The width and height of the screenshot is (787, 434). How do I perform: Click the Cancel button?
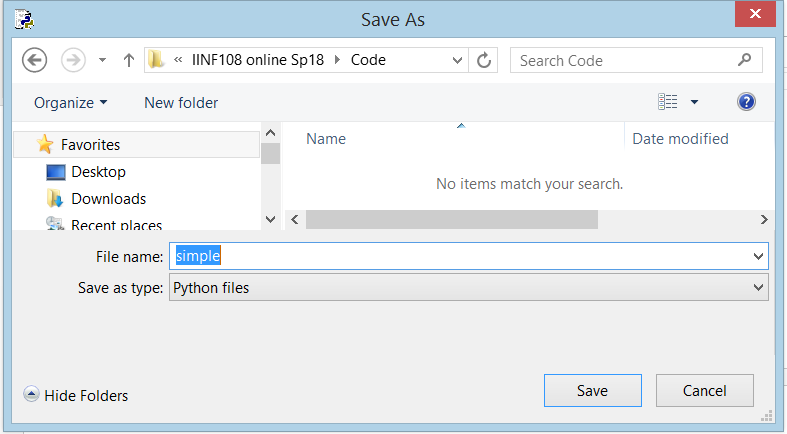click(x=705, y=390)
